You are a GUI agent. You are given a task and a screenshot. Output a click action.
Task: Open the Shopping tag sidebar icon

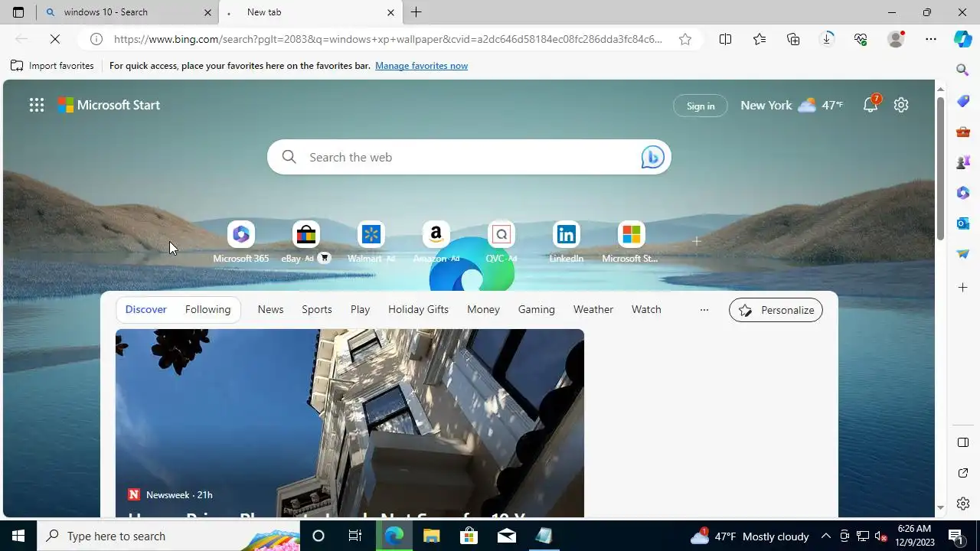[963, 101]
